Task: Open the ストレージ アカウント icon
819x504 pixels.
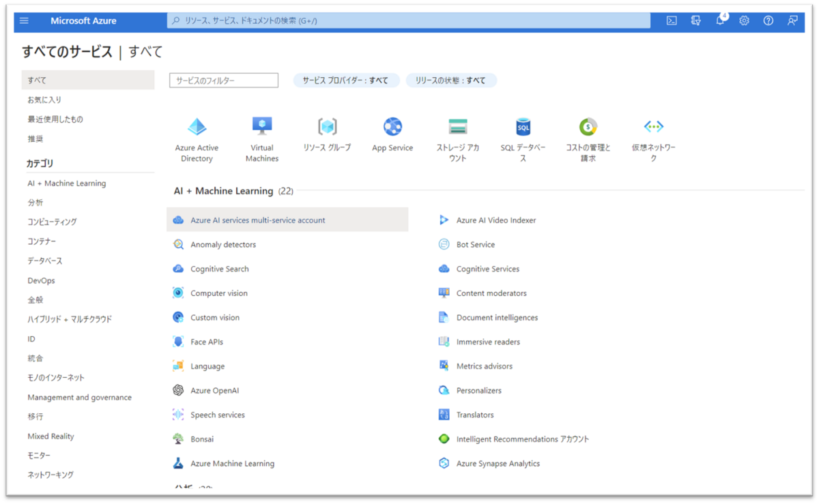Action: coord(458,126)
